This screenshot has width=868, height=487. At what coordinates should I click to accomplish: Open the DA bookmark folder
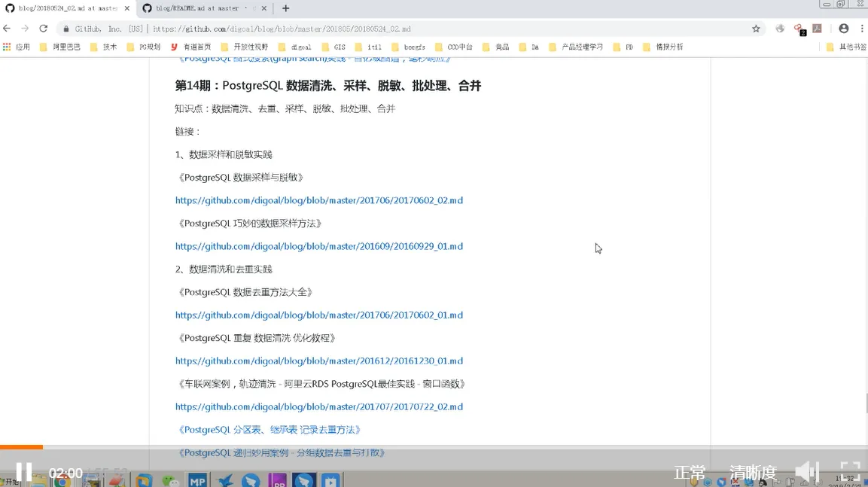coord(529,47)
